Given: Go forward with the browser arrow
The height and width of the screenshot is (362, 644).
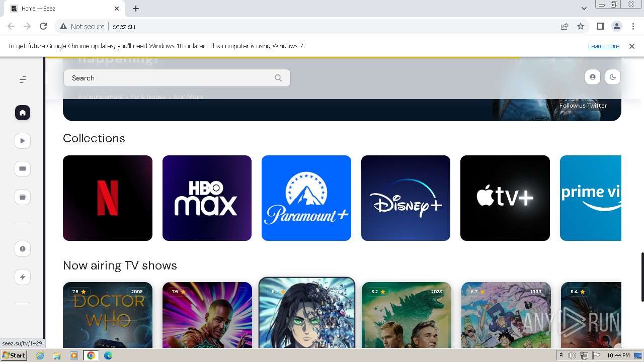Looking at the screenshot, I should (x=27, y=27).
